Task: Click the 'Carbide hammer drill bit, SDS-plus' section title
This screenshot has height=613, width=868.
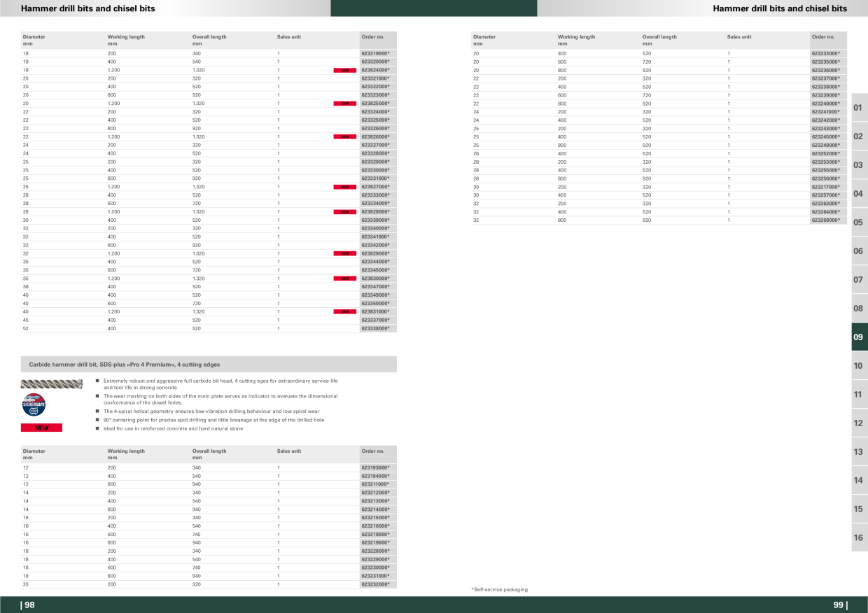Action: click(x=125, y=365)
